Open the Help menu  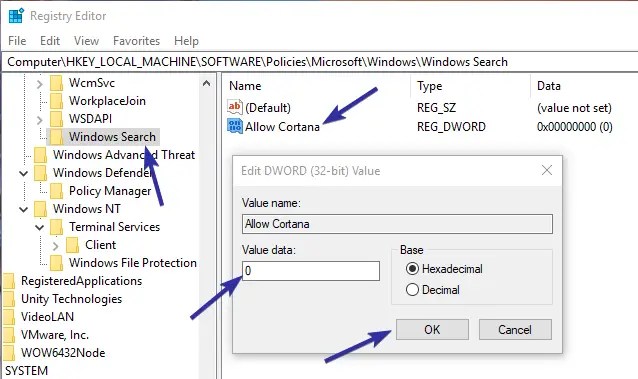coord(186,41)
